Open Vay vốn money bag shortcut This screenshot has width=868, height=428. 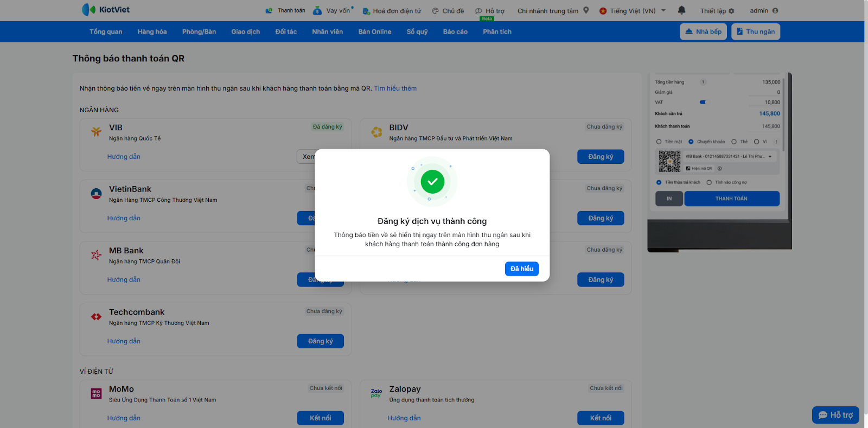333,11
